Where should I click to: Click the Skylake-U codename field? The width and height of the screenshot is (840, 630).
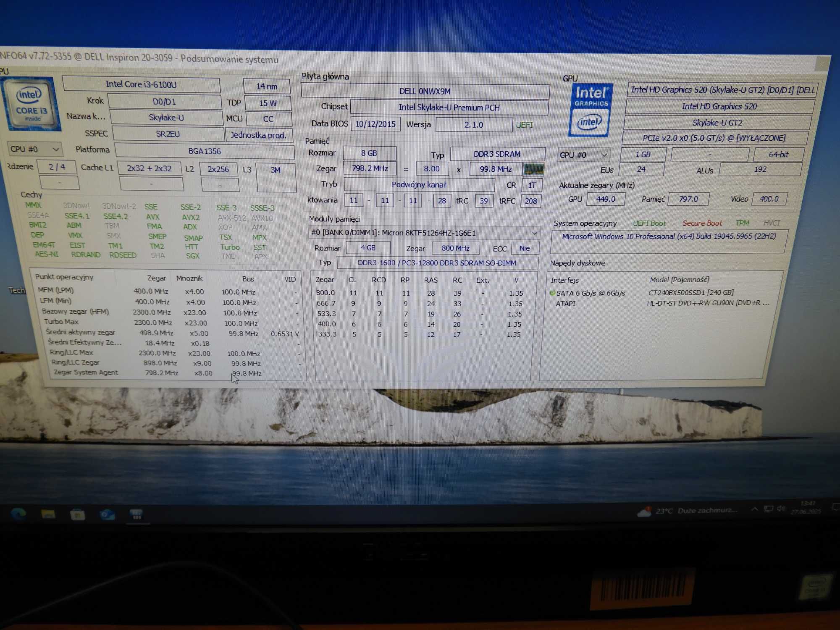pos(166,118)
